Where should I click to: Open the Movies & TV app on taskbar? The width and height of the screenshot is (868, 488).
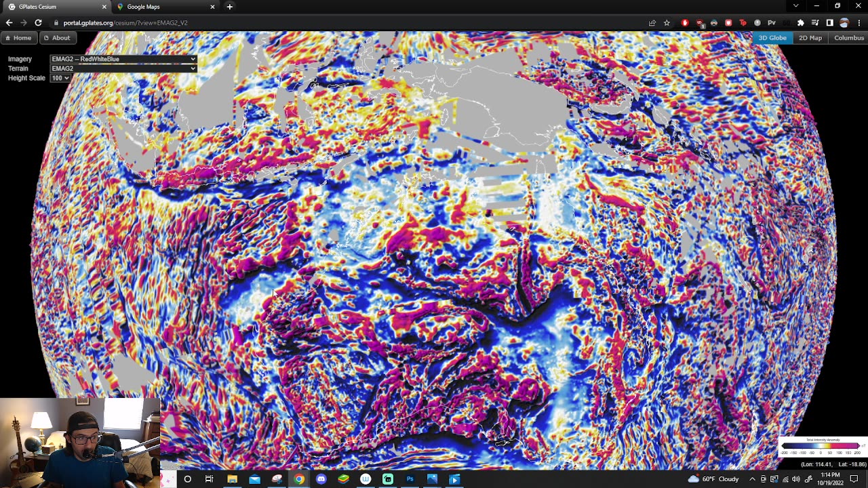[454, 479]
